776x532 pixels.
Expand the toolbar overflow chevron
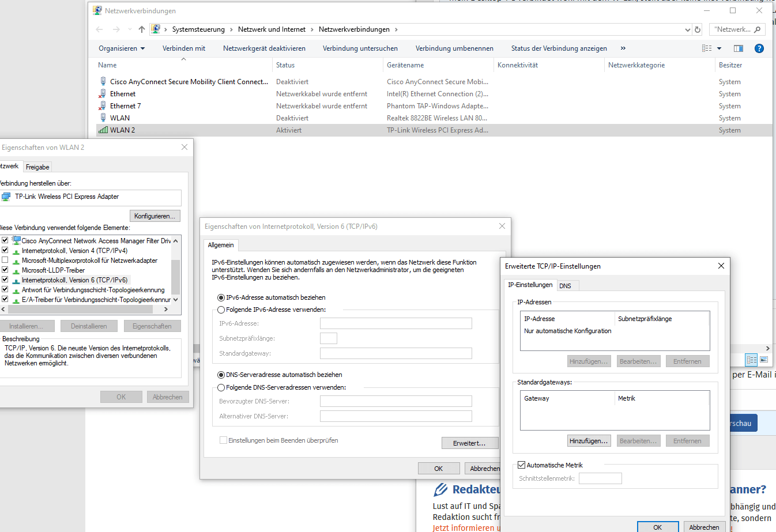(x=623, y=48)
